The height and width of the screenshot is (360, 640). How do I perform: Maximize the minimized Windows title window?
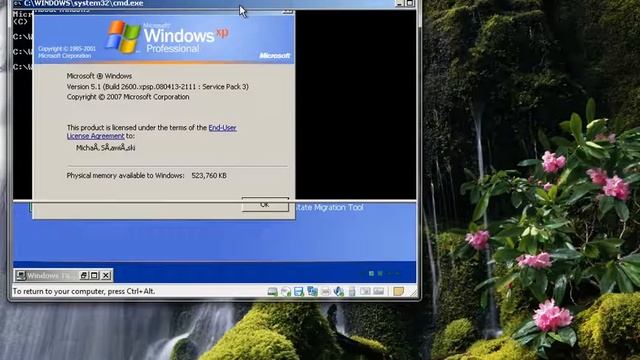point(94,276)
